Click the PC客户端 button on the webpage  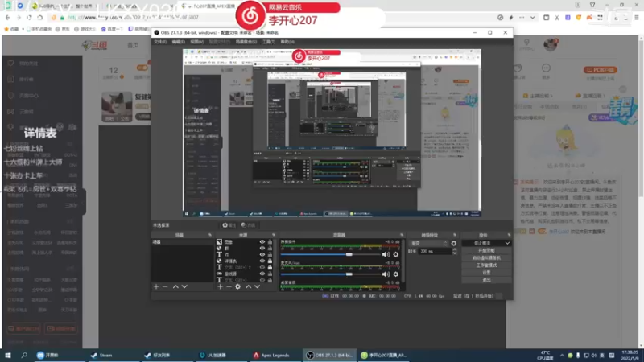click(600, 70)
